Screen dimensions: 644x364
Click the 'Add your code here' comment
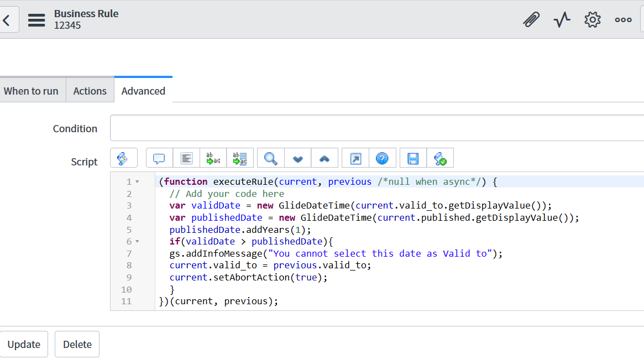click(x=227, y=194)
